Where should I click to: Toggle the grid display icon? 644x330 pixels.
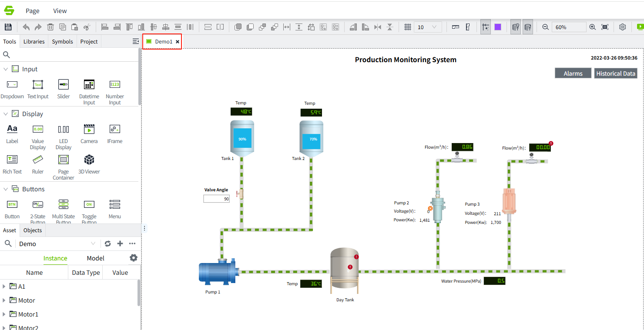[x=408, y=27]
